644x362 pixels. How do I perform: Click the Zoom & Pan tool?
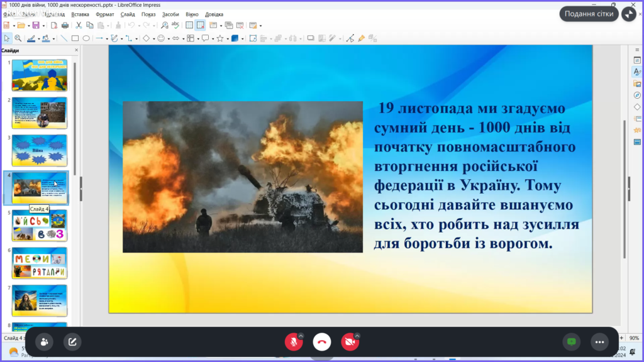[18, 38]
